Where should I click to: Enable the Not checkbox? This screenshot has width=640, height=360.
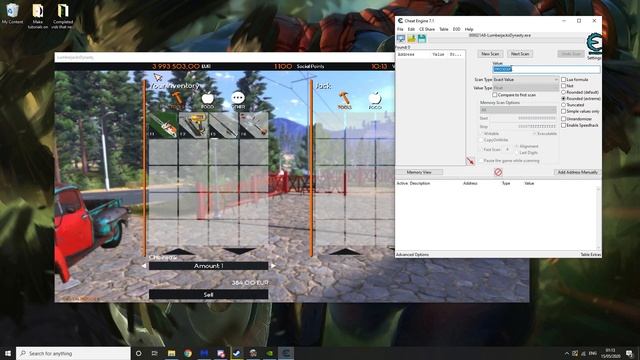pyautogui.click(x=564, y=86)
